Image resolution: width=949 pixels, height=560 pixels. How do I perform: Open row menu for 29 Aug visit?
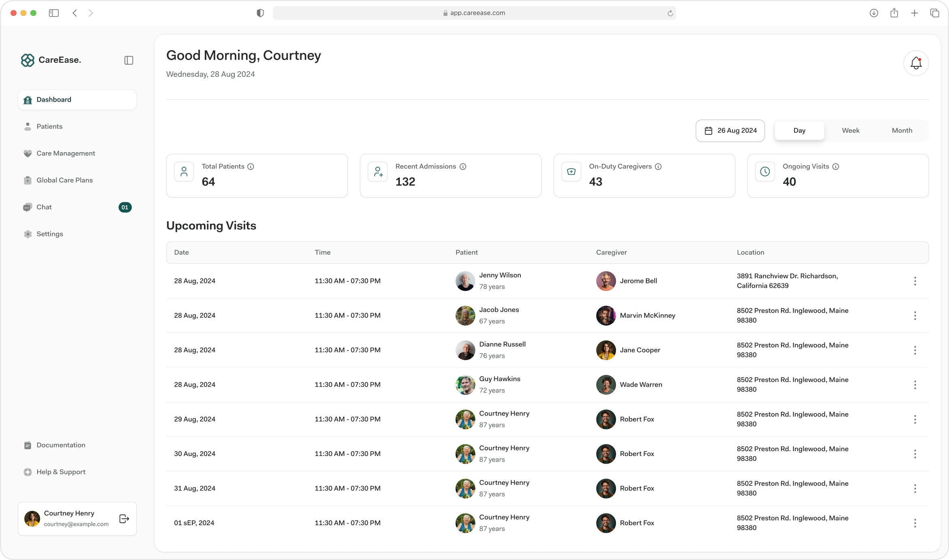(915, 420)
